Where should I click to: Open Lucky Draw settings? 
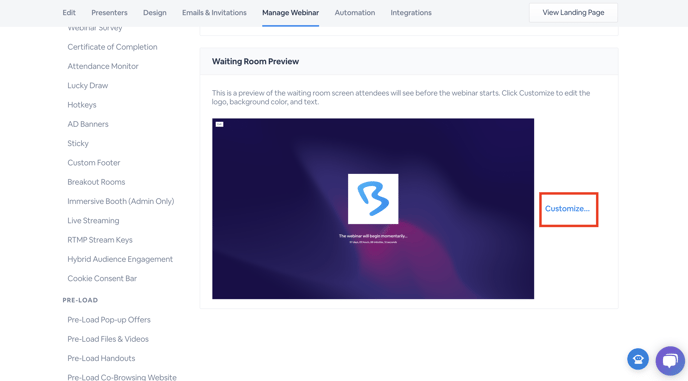tap(88, 86)
